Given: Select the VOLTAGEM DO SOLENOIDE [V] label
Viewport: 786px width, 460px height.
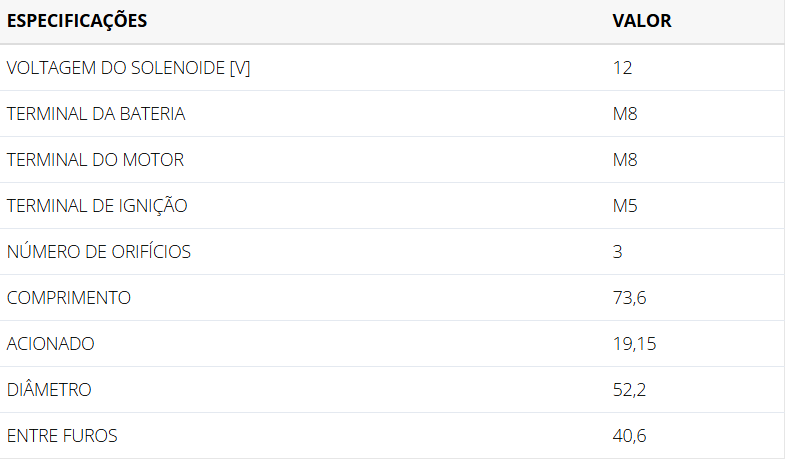Looking at the screenshot, I should tap(128, 68).
